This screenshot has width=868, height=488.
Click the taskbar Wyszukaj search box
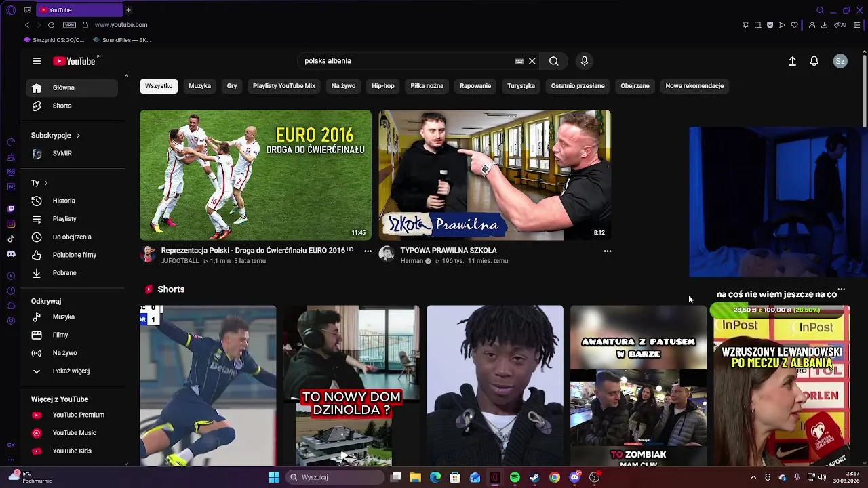336,478
